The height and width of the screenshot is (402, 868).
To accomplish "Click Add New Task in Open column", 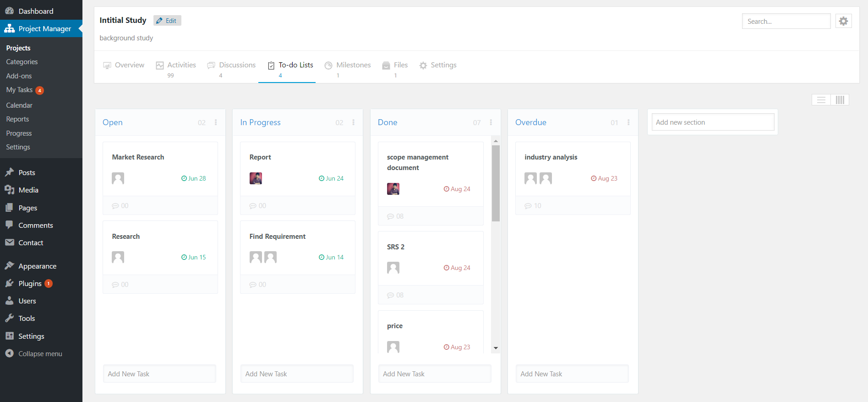I will click(x=159, y=374).
